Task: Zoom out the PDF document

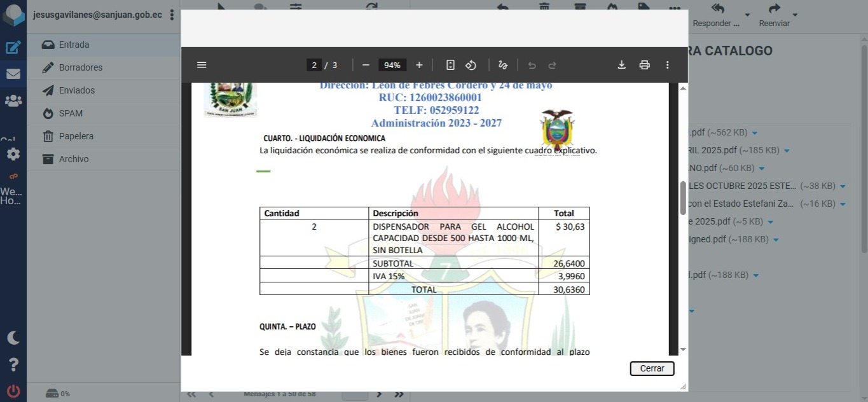Action: click(x=366, y=65)
